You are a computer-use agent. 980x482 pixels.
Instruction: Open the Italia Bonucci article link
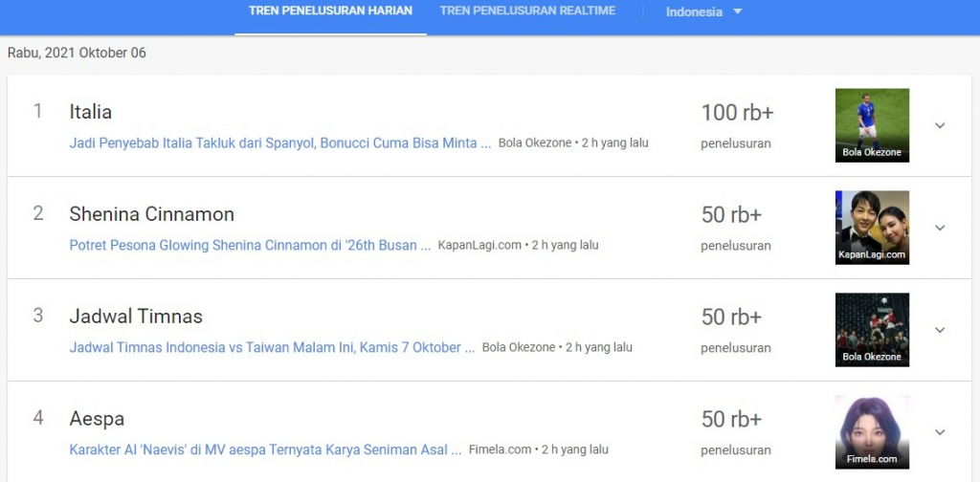pyautogui.click(x=280, y=143)
